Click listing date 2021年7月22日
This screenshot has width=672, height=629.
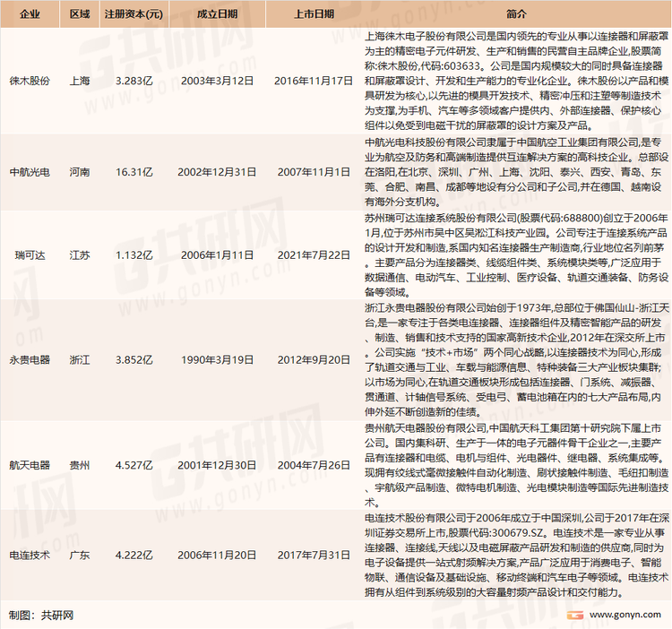[x=314, y=255]
